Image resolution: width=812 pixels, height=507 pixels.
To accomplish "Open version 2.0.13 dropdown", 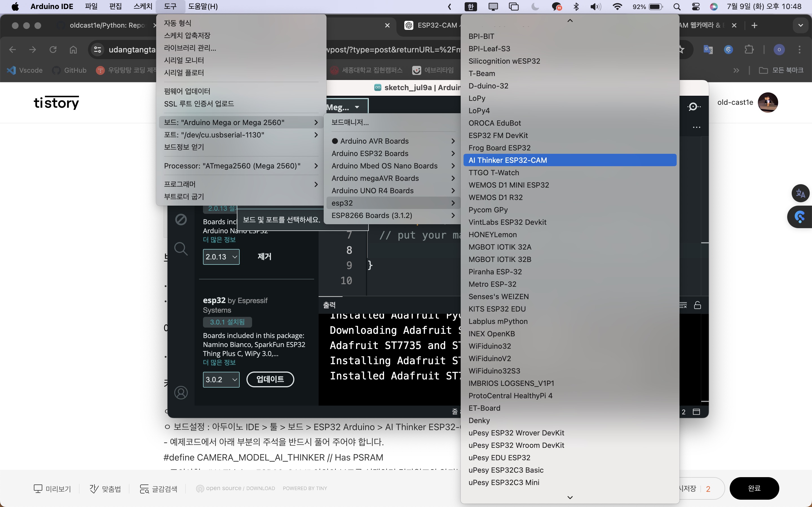I will [x=221, y=257].
